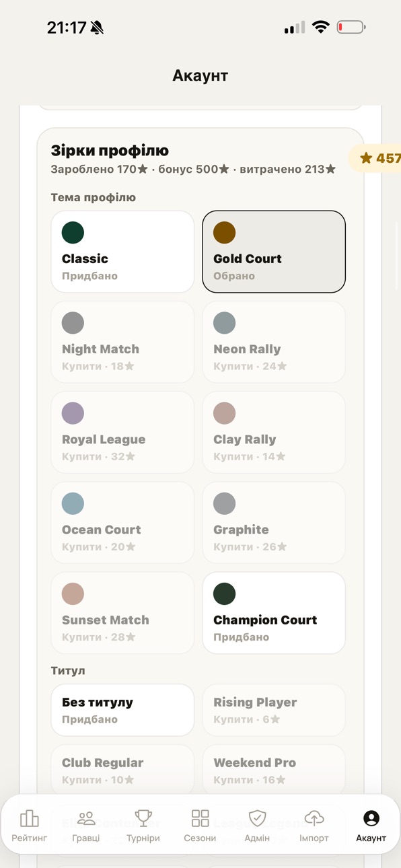Tap the Royal League purple color swatch
The image size is (401, 868).
(73, 413)
